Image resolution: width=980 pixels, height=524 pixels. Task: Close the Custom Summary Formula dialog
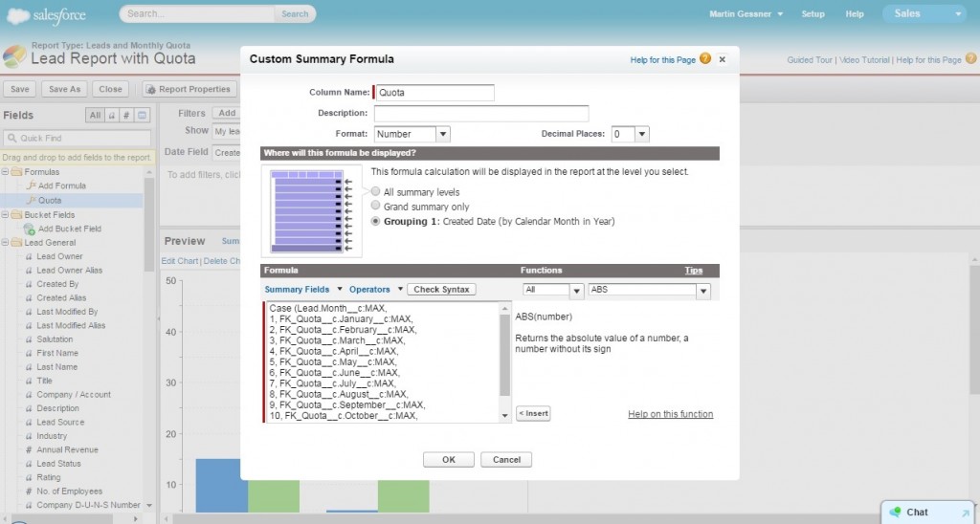[x=723, y=59]
